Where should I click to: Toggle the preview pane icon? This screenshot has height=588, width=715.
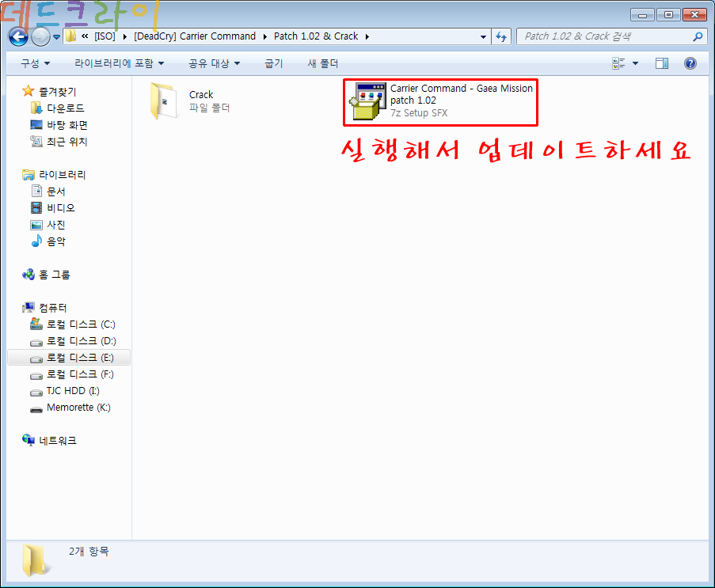(x=662, y=63)
